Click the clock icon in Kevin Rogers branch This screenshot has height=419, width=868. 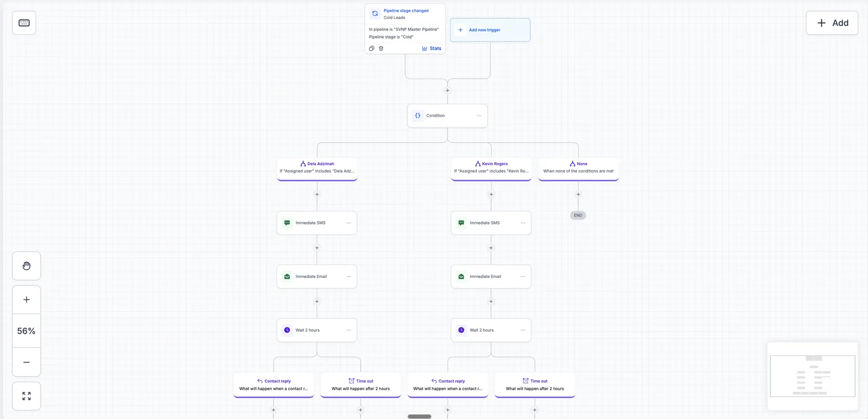pyautogui.click(x=461, y=330)
